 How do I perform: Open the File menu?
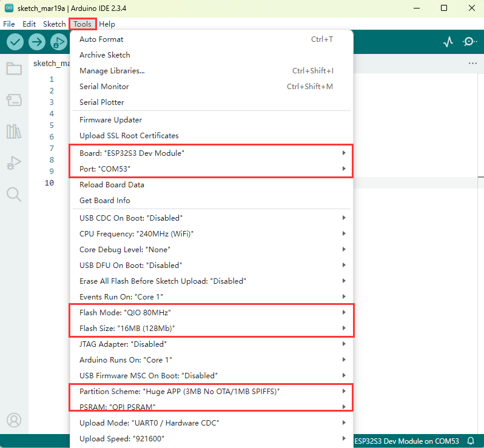click(x=9, y=24)
